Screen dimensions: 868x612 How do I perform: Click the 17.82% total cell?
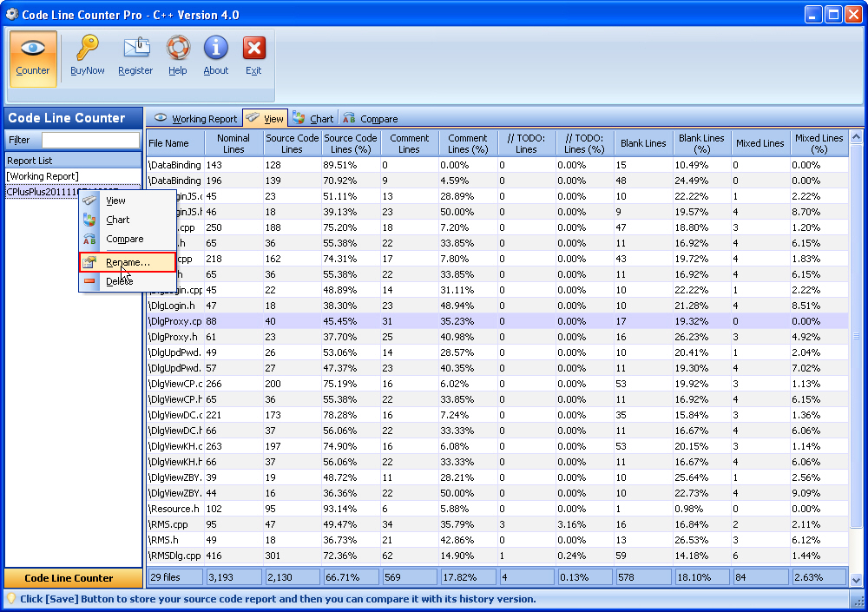(x=469, y=577)
